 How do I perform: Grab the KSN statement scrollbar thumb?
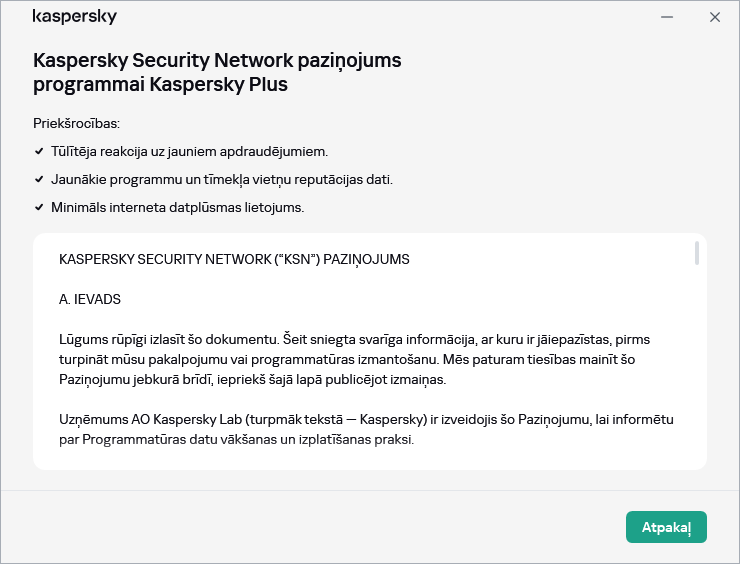[696, 253]
